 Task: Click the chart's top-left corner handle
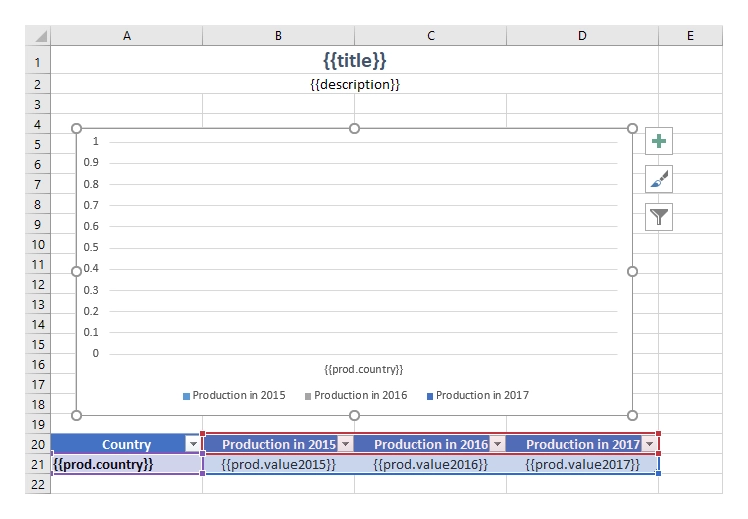coord(76,128)
